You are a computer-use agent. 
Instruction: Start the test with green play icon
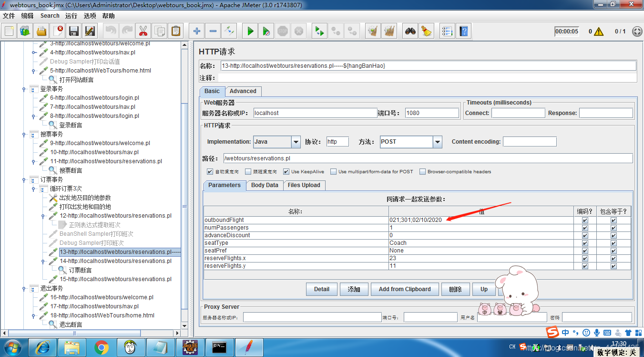click(x=250, y=31)
